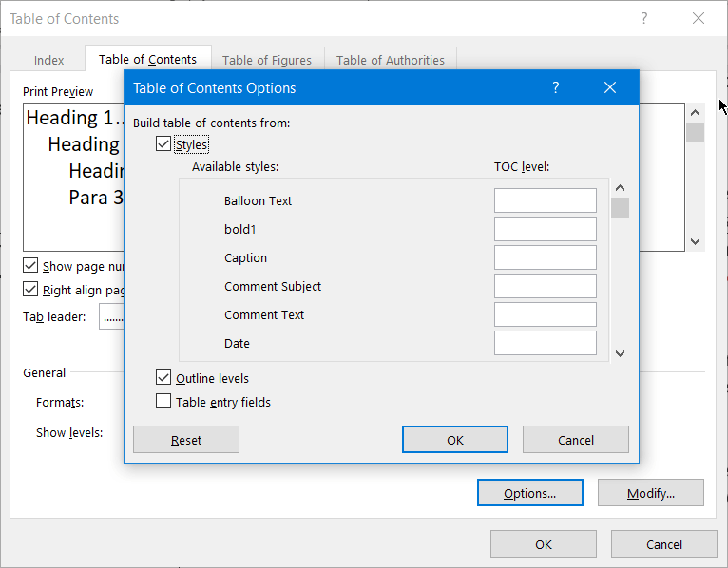The width and height of the screenshot is (728, 568).
Task: Click the Reset button in Options dialog
Action: pyautogui.click(x=186, y=440)
